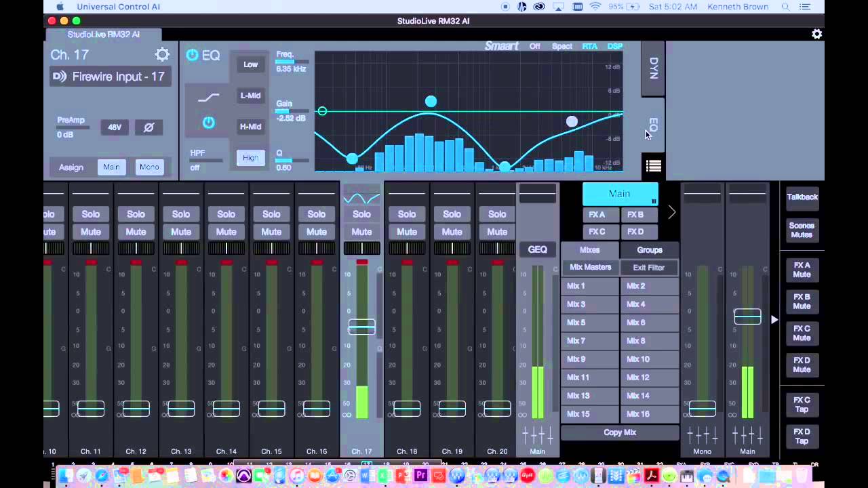Viewport: 868px width, 488px height.
Task: Click Exit Filter
Action: tap(649, 267)
